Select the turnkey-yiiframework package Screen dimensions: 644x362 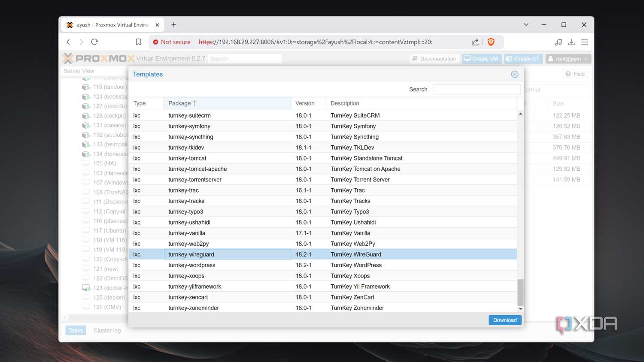(x=194, y=287)
